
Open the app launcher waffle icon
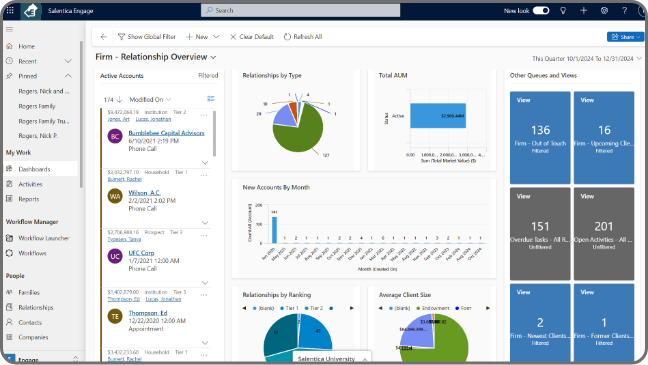pos(10,10)
